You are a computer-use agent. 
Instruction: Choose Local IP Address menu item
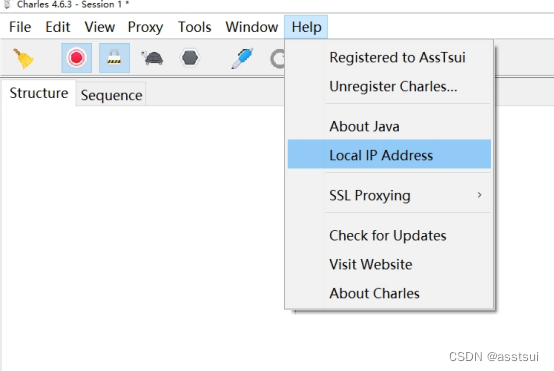click(389, 154)
